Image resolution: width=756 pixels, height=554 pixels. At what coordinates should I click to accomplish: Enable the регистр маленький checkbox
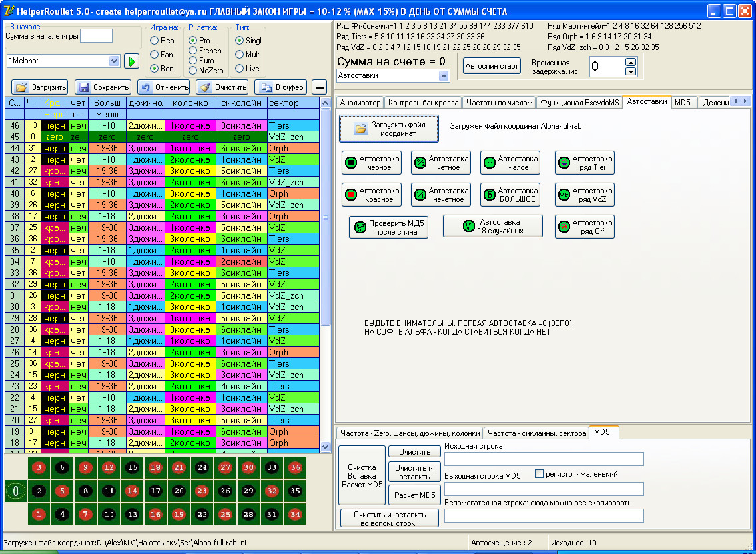pos(540,474)
